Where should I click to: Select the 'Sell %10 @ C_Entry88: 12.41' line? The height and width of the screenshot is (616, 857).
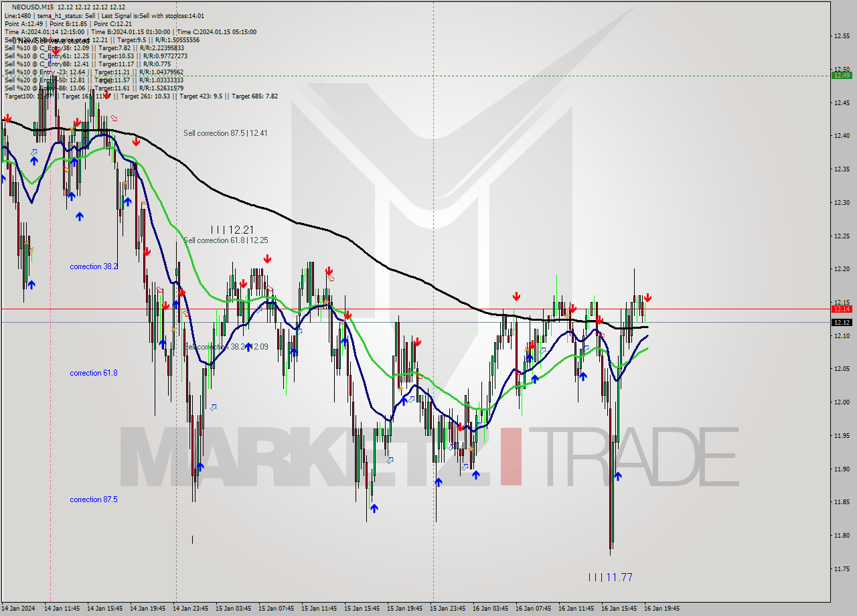click(x=87, y=64)
